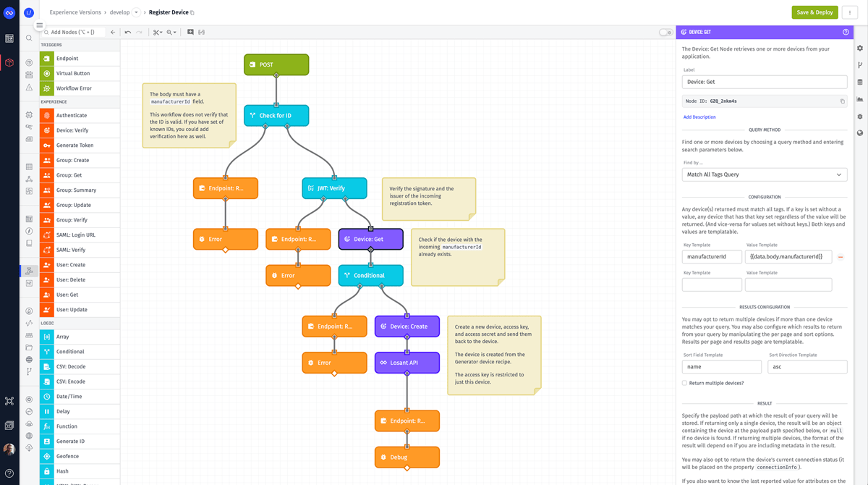Open the workflow settings gear tab
The height and width of the screenshot is (485, 868).
pyautogui.click(x=860, y=48)
